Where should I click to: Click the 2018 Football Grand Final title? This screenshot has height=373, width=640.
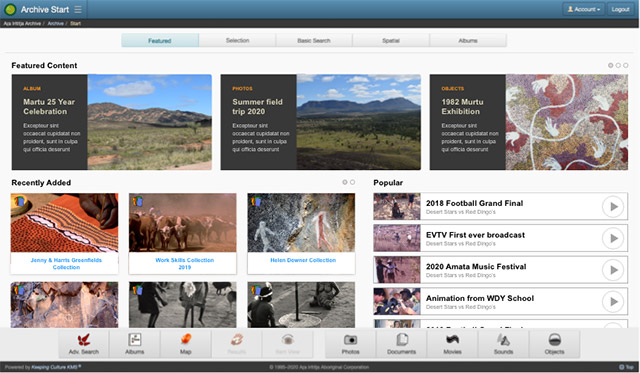[474, 203]
